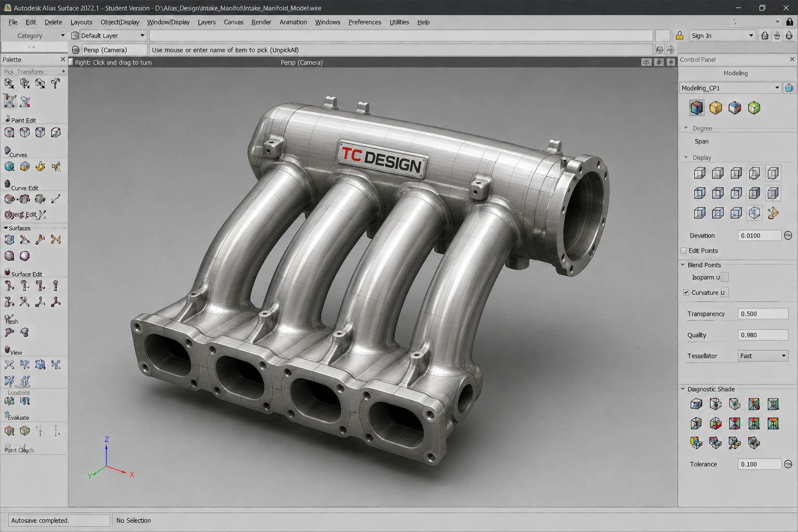Click the Persp (Camera) viewport title

coord(301,62)
